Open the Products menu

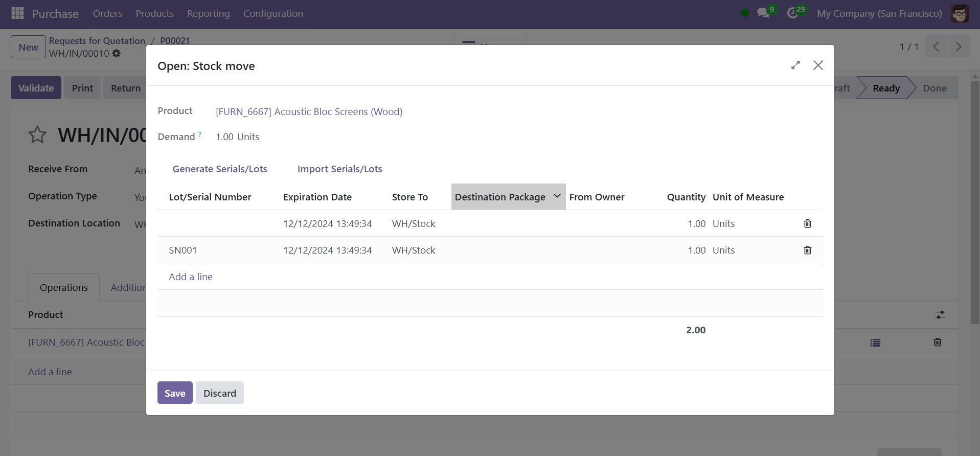(154, 13)
